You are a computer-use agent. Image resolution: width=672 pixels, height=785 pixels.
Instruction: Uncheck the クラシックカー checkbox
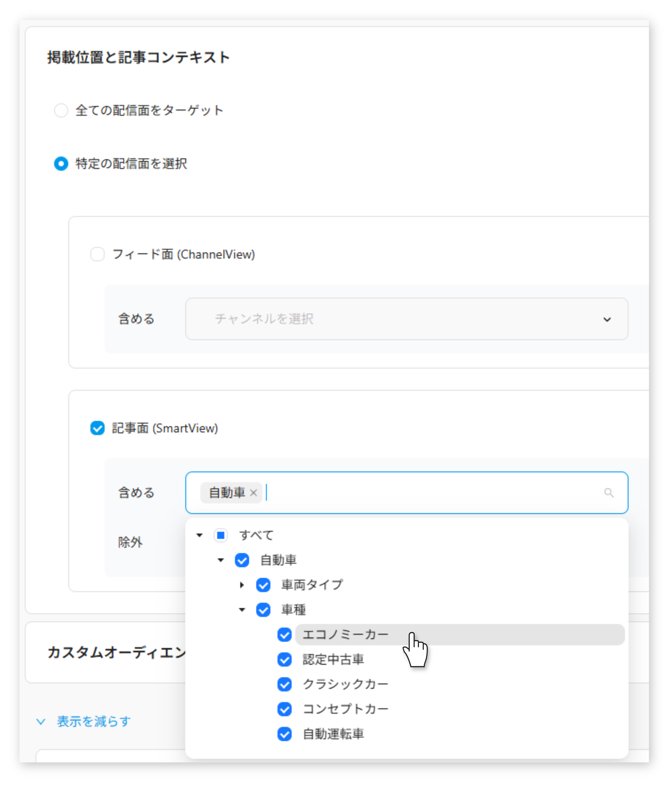[x=284, y=684]
